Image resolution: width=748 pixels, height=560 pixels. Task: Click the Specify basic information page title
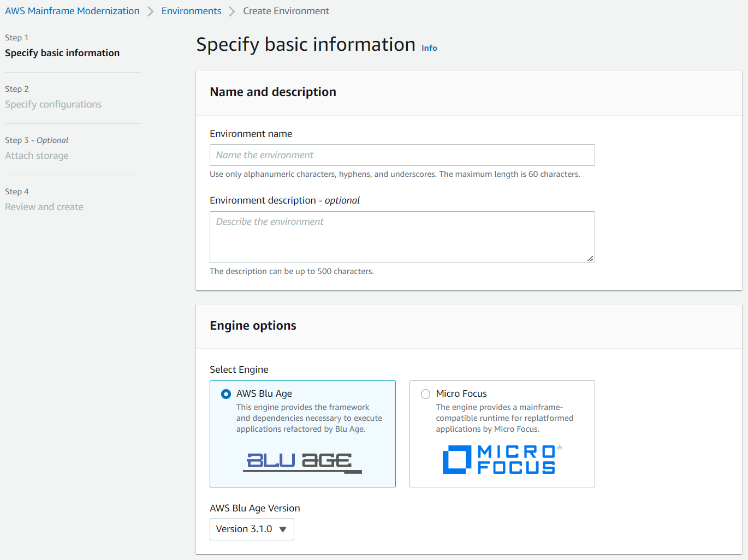[x=306, y=44]
